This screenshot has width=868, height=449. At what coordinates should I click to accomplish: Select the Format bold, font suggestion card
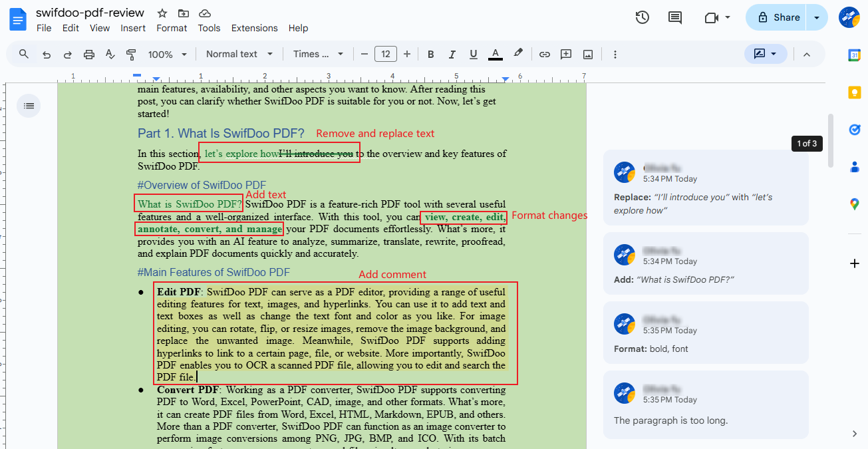point(706,333)
